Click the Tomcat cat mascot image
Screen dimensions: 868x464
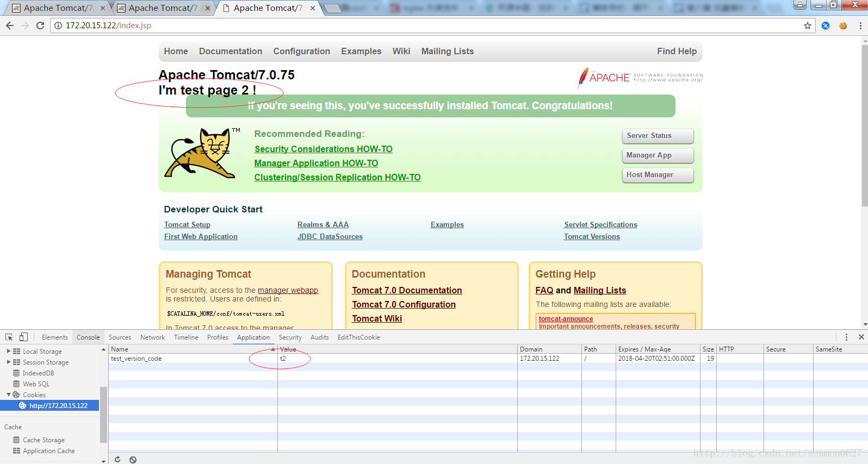coord(202,153)
